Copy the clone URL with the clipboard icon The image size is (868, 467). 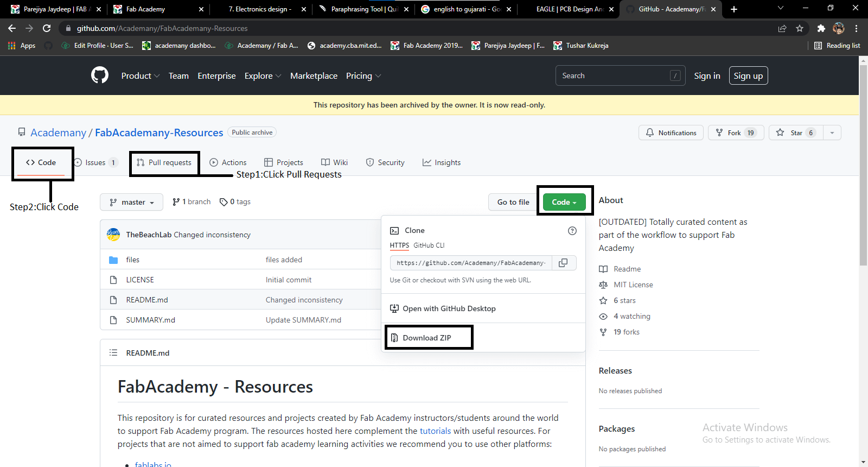pos(564,263)
